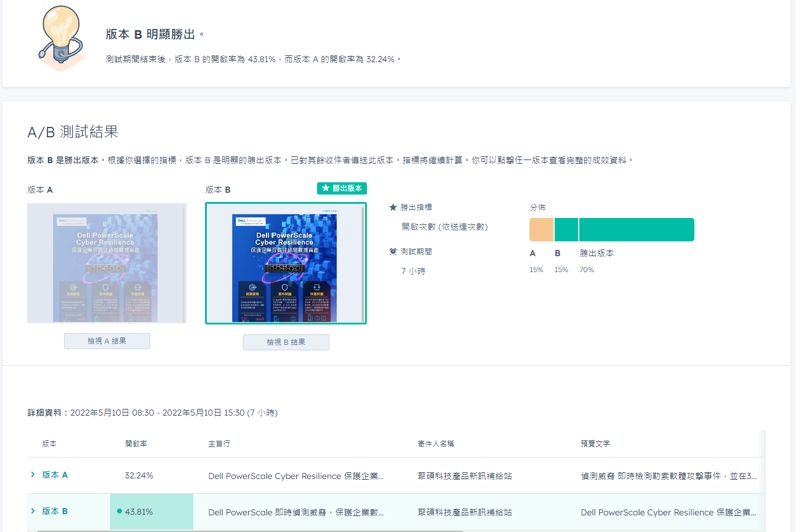Click the 檢視 A 結果 button
The image size is (796, 532).
click(x=107, y=341)
